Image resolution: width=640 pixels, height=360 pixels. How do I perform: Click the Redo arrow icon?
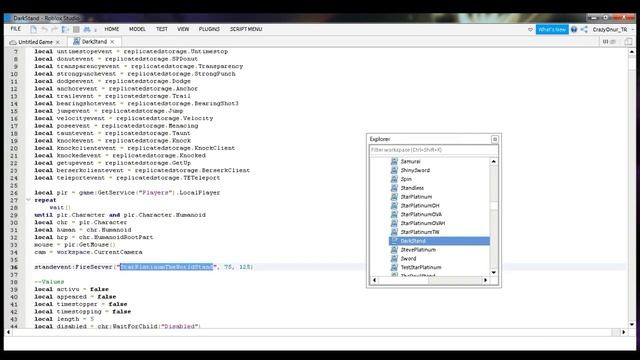click(x=54, y=29)
